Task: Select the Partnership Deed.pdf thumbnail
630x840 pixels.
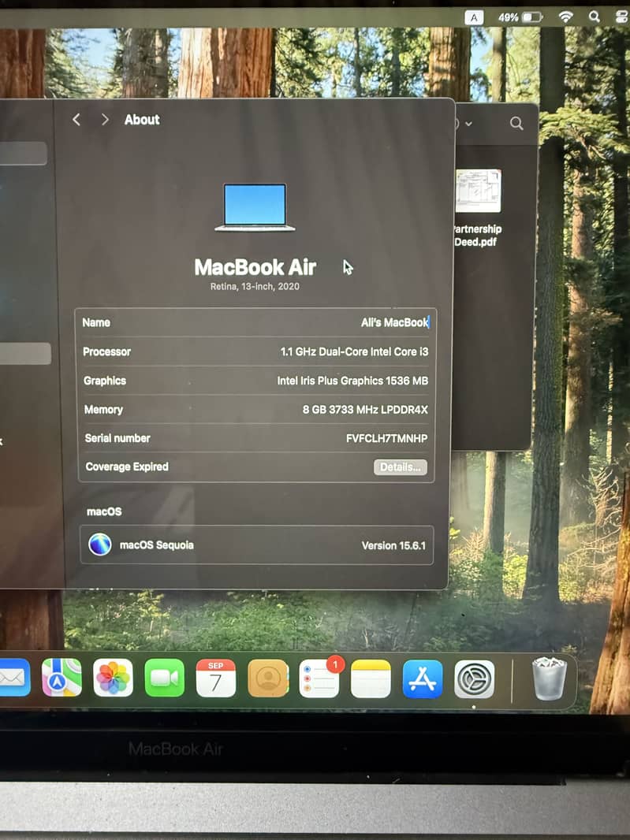Action: [477, 191]
